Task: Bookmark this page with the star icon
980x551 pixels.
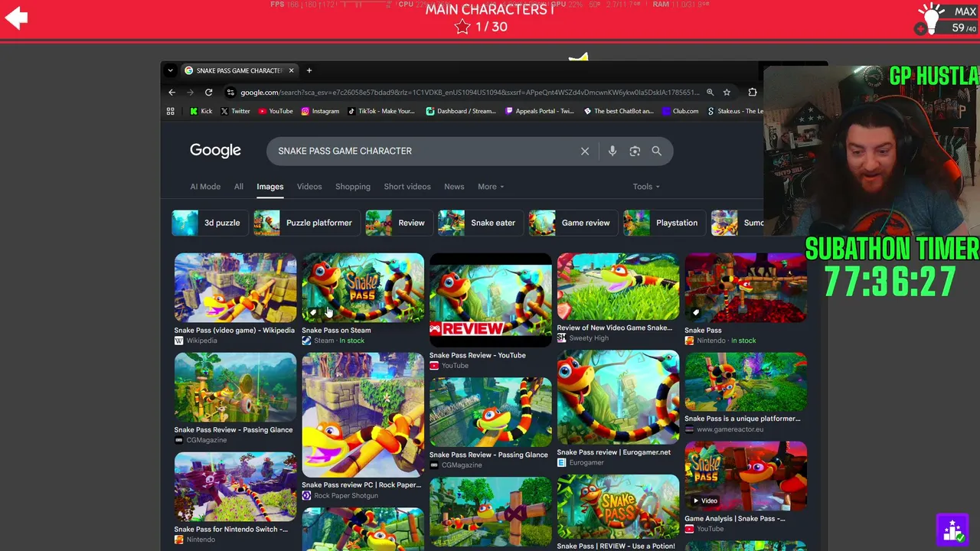Action: pos(727,93)
